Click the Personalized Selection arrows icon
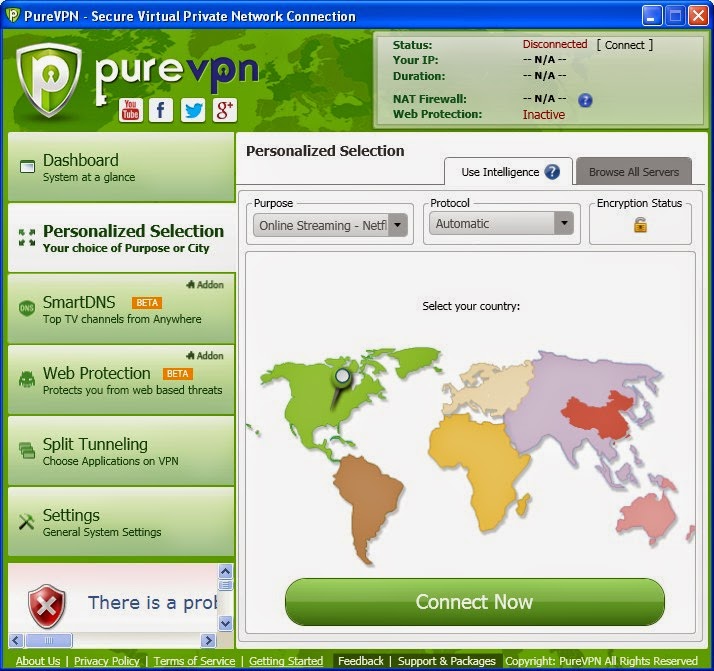 [x=27, y=238]
